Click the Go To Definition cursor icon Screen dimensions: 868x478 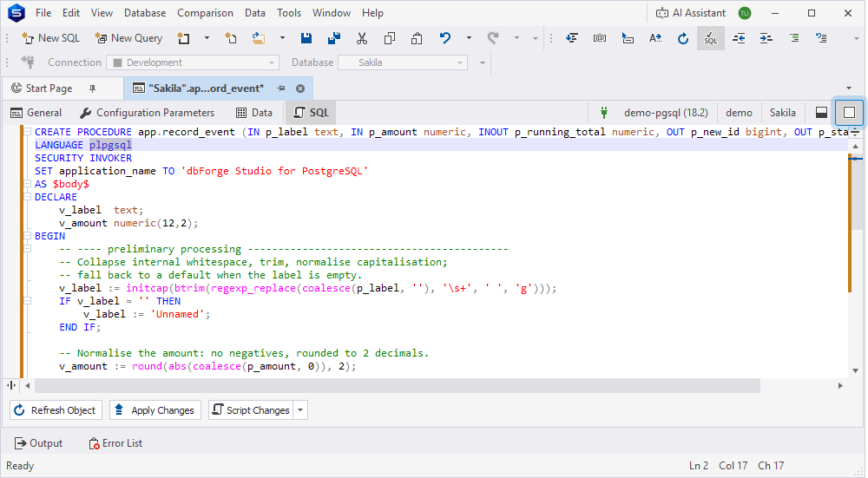[x=628, y=38]
